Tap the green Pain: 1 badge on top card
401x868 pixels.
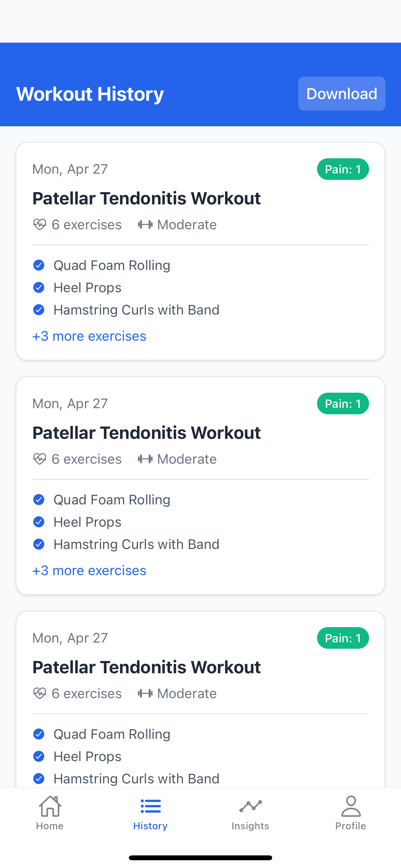pos(343,169)
